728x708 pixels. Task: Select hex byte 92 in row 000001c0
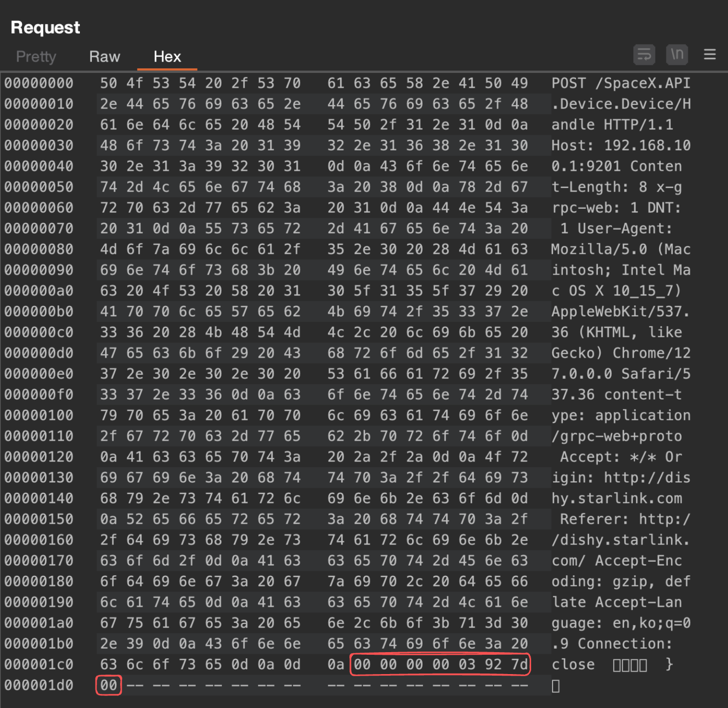(x=494, y=664)
